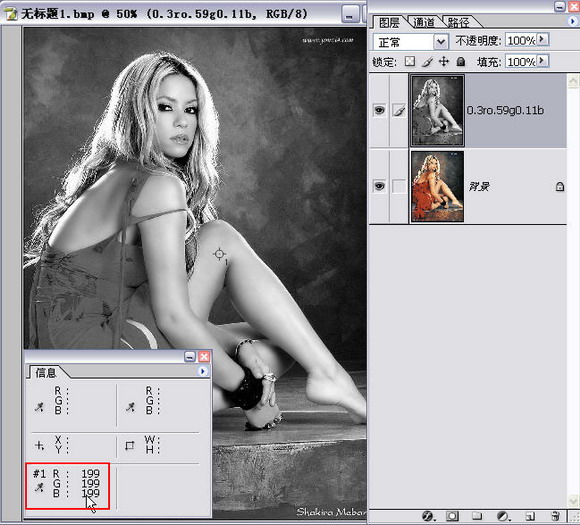The height and width of the screenshot is (525, 580).
Task: Expand the 不透明度 opacity arrow
Action: pos(542,39)
